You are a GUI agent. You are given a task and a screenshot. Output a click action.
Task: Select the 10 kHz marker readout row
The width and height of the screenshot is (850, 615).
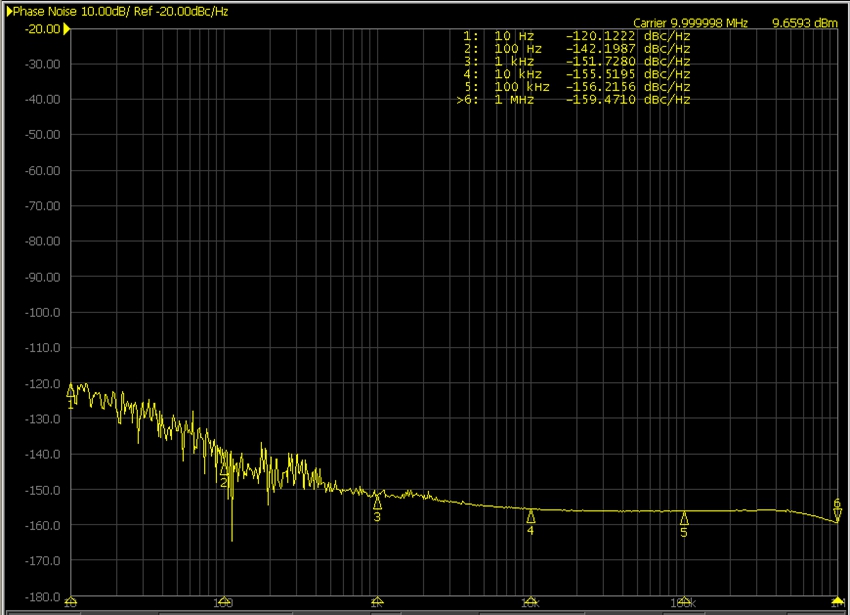(x=577, y=74)
